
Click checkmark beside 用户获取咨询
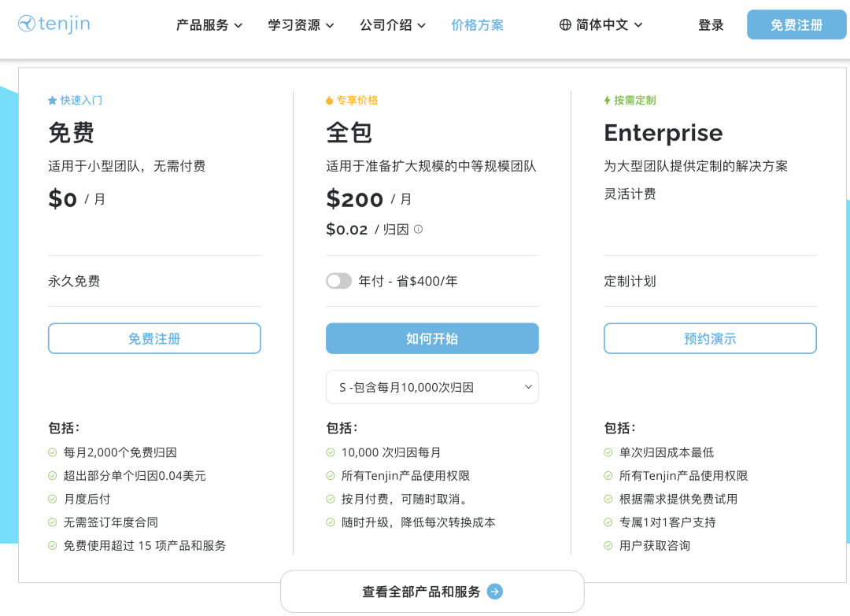click(x=608, y=545)
